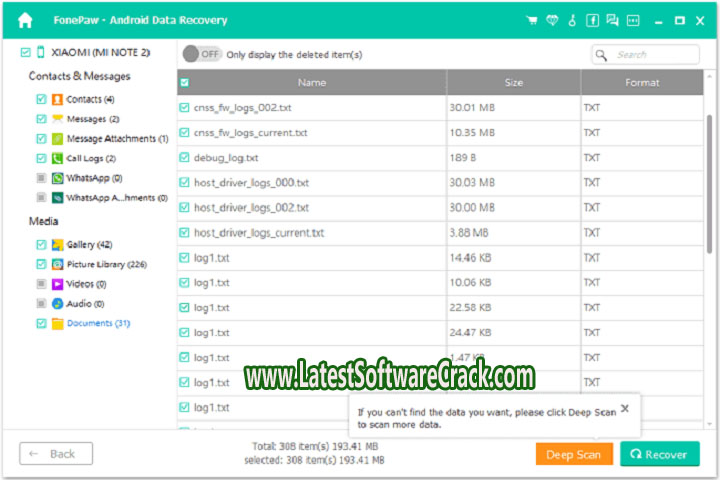The image size is (720, 480).
Task: Click the Contacts & Messages section heading
Action: [79, 76]
